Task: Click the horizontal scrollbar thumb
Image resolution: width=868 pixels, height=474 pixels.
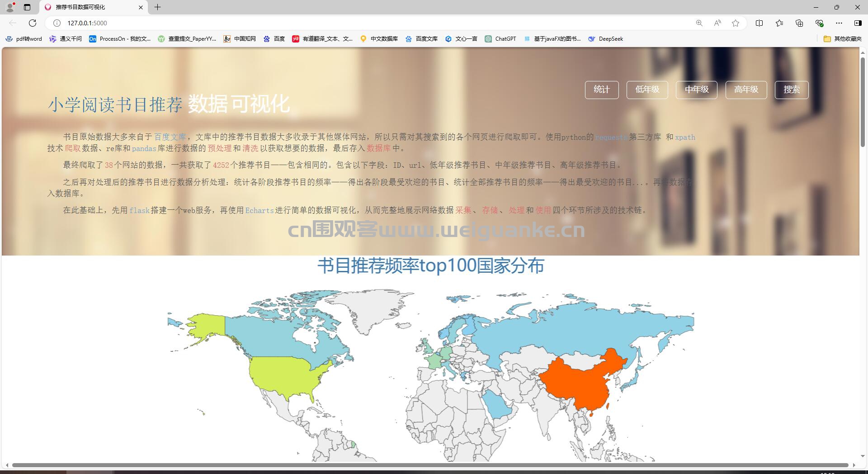Action: 430,465
